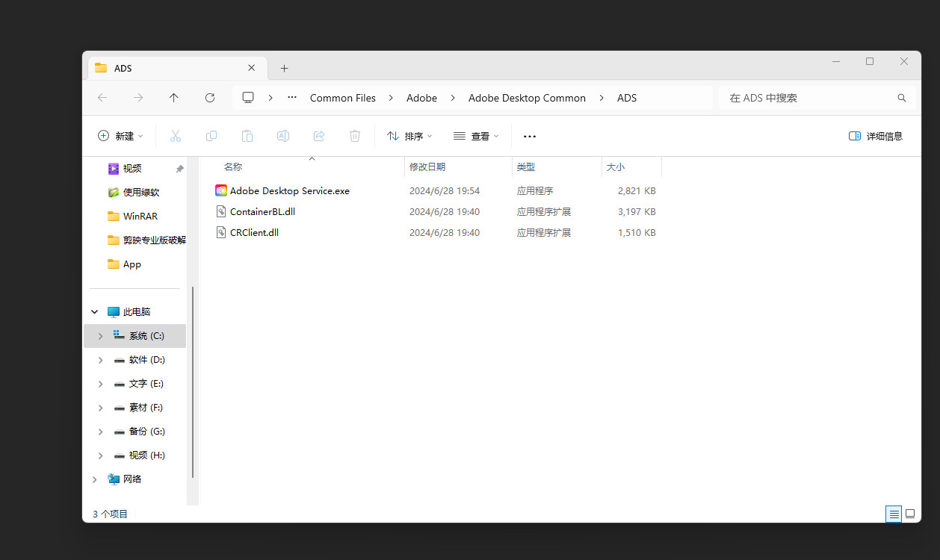Viewport: 940px width, 560px height.
Task: Go to Adobe Desktop Common breadcrumb
Action: 527,98
